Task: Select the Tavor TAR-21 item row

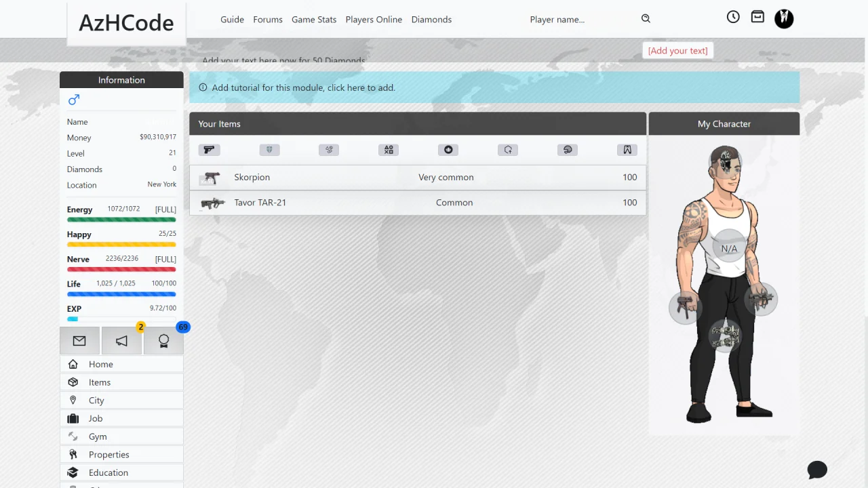Action: (418, 203)
